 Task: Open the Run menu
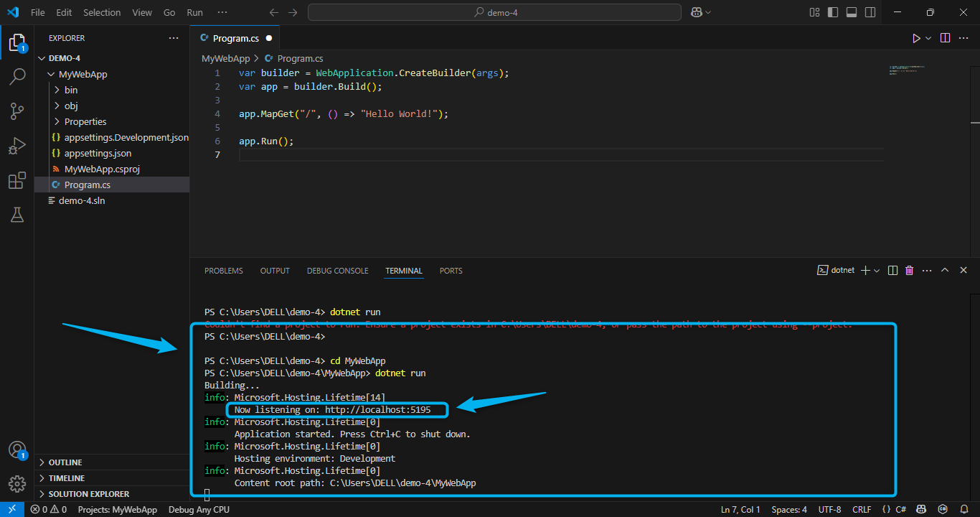194,12
